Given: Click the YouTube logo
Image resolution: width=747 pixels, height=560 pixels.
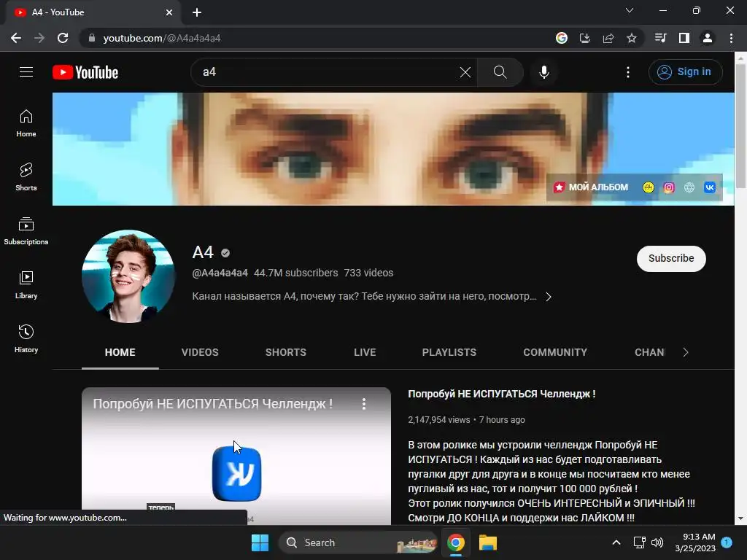Looking at the screenshot, I should [x=85, y=72].
